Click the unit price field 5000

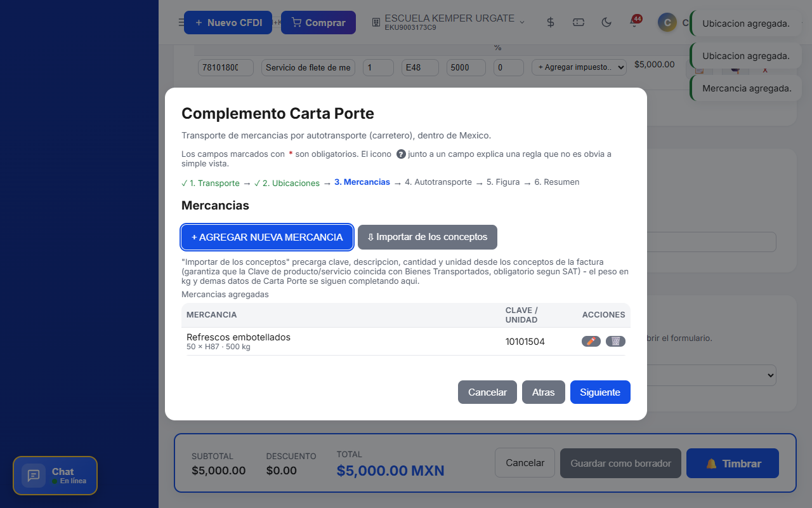[466, 67]
